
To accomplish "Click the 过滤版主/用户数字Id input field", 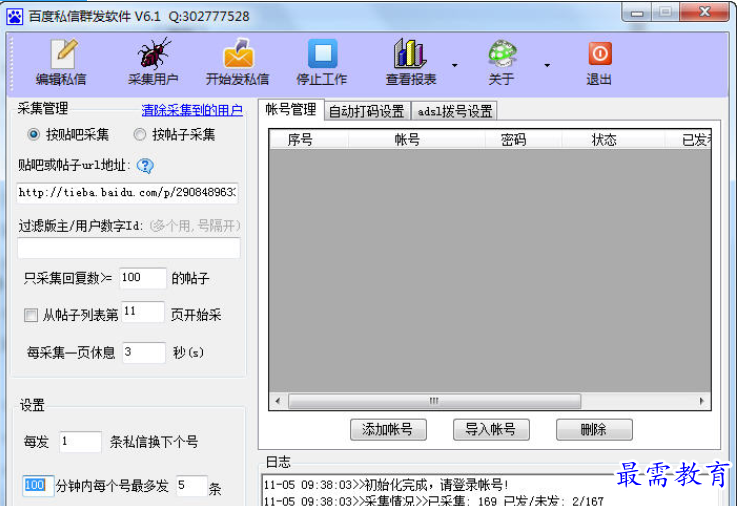I will click(128, 248).
